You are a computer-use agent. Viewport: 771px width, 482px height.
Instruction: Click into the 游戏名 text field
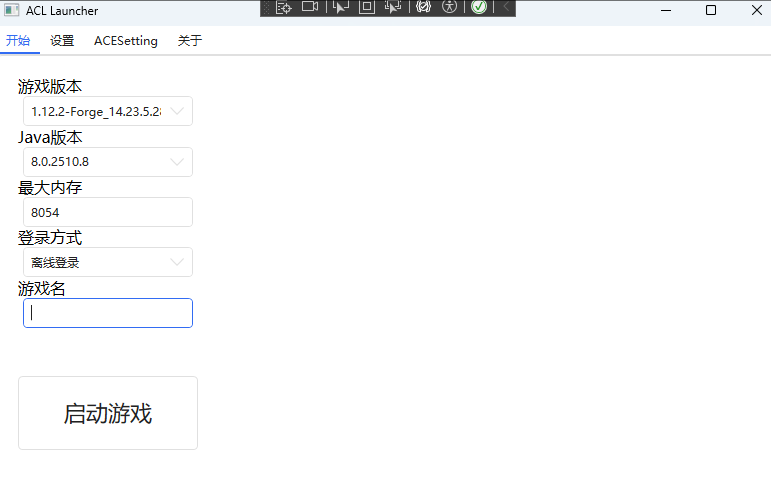point(108,313)
